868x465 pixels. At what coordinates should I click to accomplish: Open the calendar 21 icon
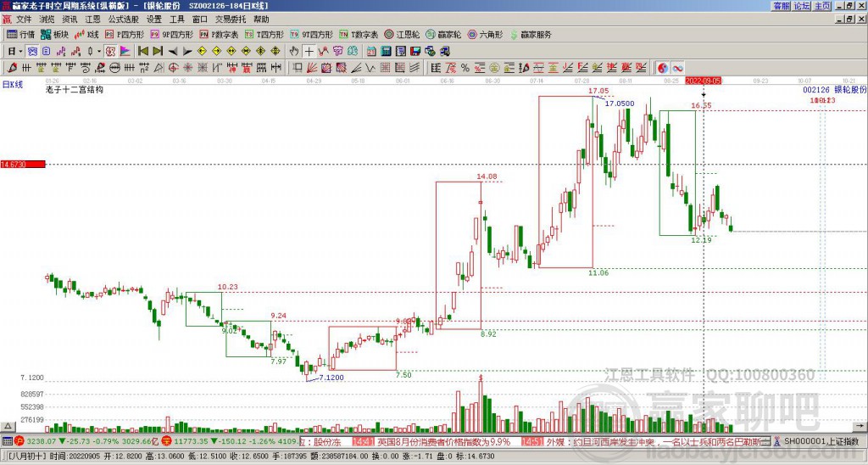(x=371, y=52)
